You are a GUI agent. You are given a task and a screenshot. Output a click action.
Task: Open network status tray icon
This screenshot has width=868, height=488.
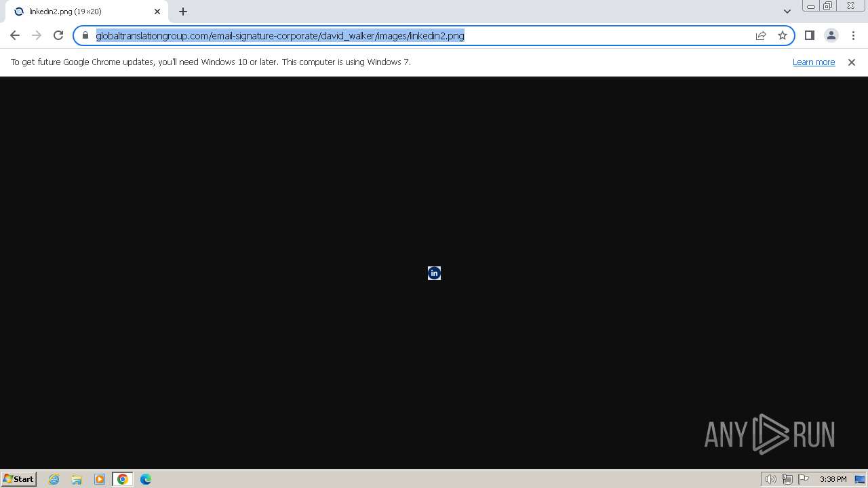click(x=787, y=479)
